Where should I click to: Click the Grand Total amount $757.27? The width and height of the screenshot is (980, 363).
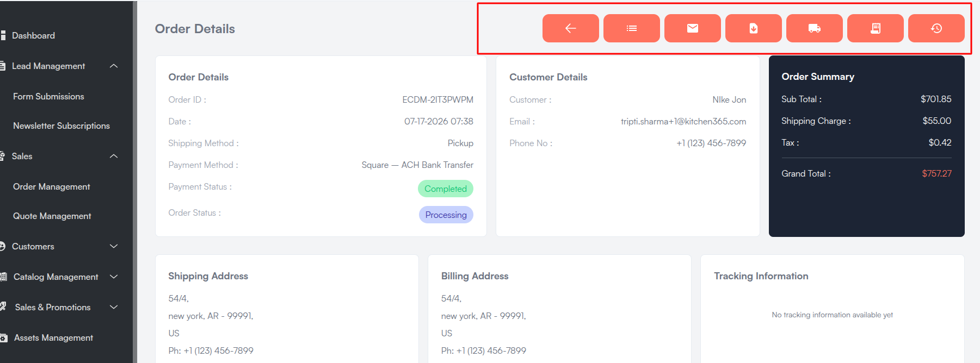(x=936, y=173)
